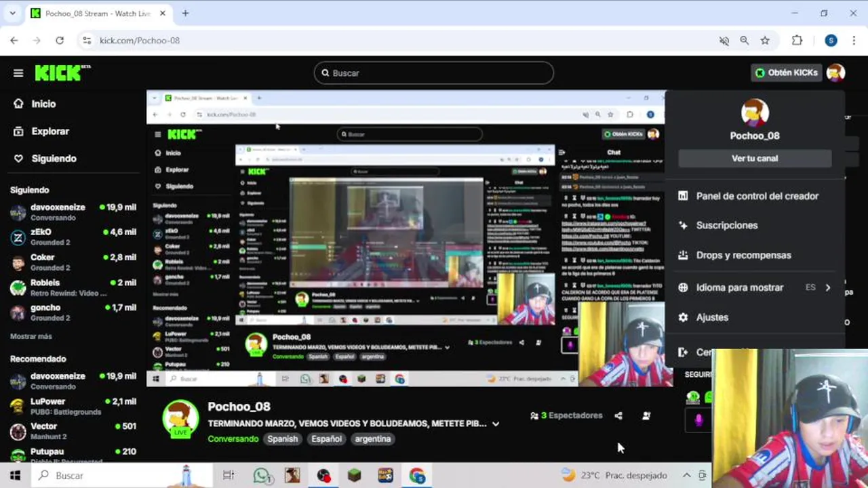Focus the Buscar search field
The image size is (868, 488).
[434, 73]
